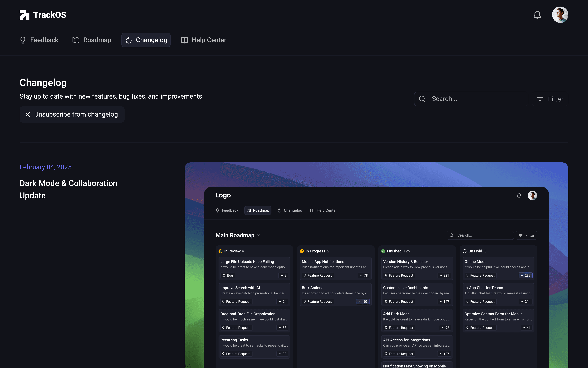Open the Help Center tab in the main navigation
Image resolution: width=588 pixels, height=368 pixels.
point(204,40)
